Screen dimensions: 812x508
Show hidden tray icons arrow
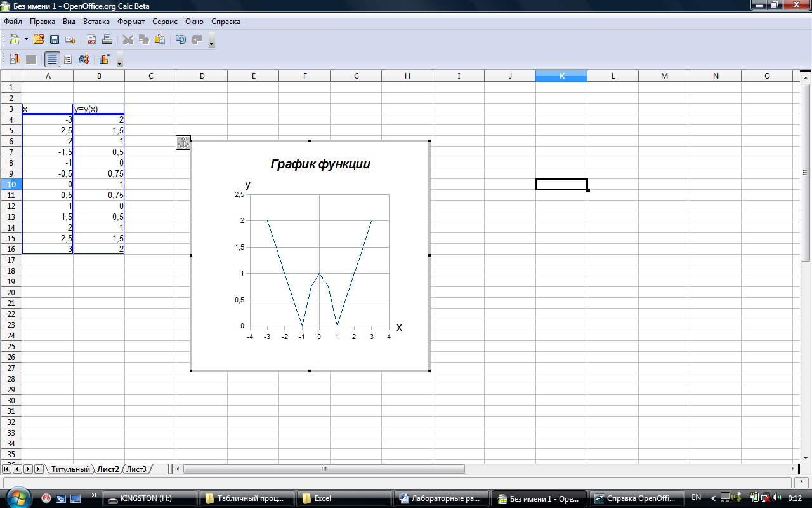click(x=714, y=498)
